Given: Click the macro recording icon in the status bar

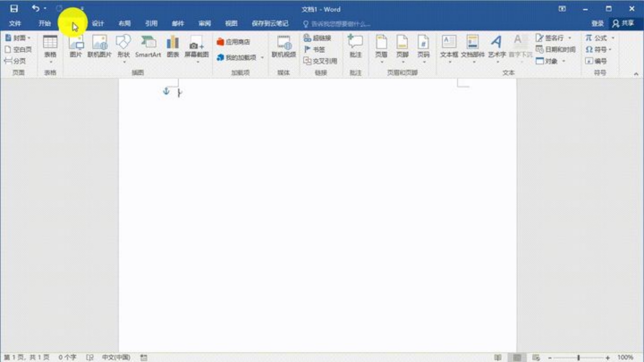Looking at the screenshot, I should coord(144,357).
